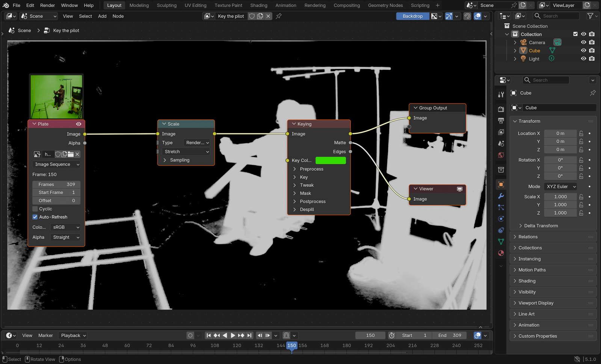This screenshot has width=601, height=364.
Task: Open the Output properties tab
Action: coord(501,121)
